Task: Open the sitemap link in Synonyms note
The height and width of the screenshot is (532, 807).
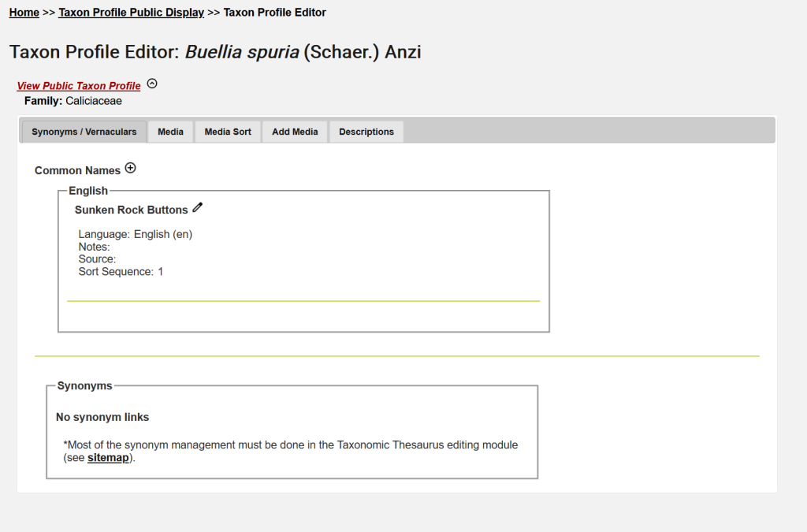Action: coord(108,458)
